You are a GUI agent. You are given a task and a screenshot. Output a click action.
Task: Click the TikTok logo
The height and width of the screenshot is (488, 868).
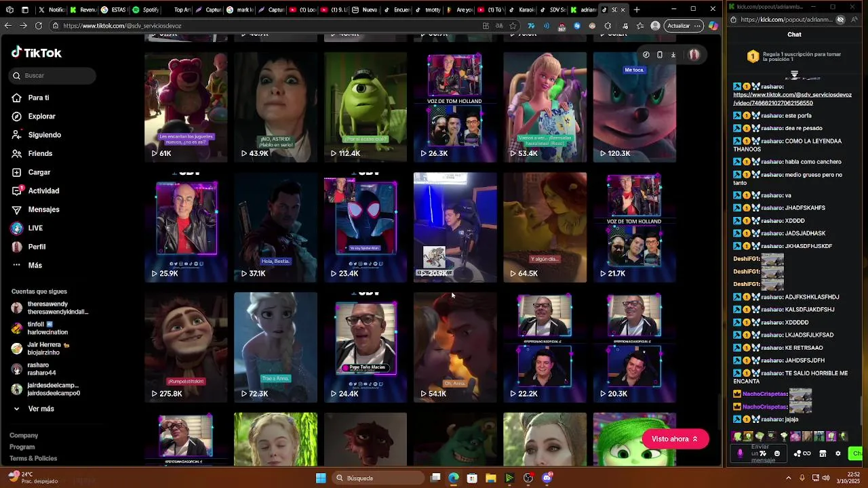click(x=37, y=53)
